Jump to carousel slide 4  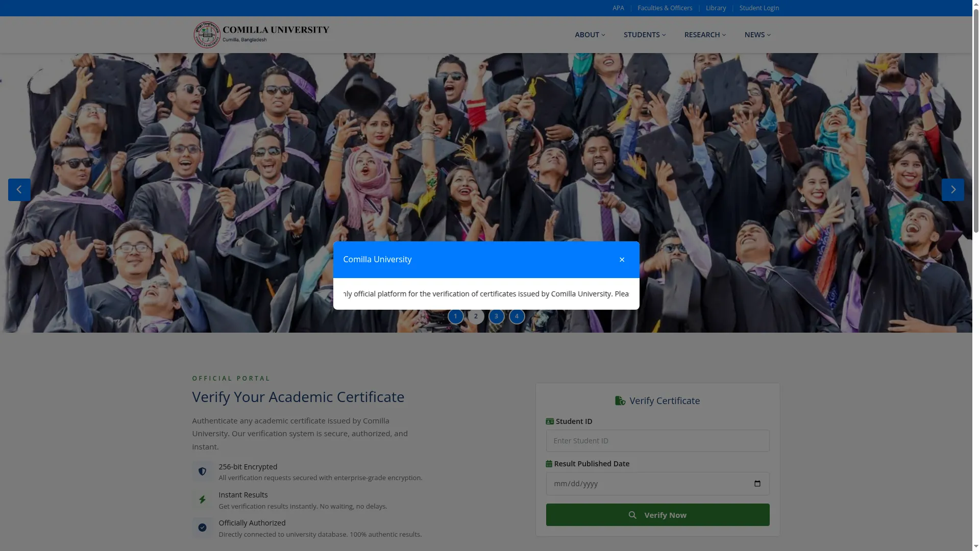click(x=517, y=316)
